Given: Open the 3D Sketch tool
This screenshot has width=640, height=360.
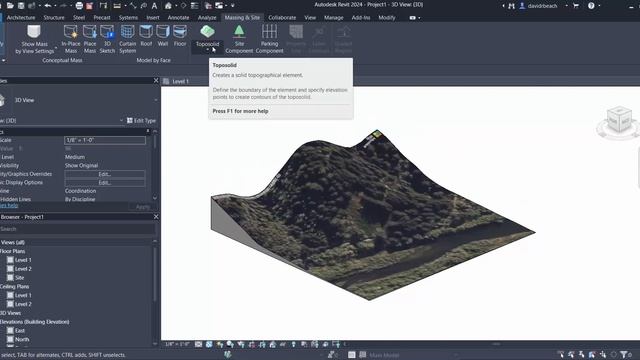Looking at the screenshot, I should 107,39.
